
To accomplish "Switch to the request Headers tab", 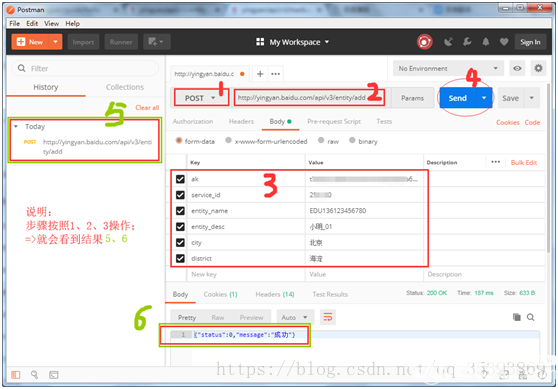I will click(241, 121).
